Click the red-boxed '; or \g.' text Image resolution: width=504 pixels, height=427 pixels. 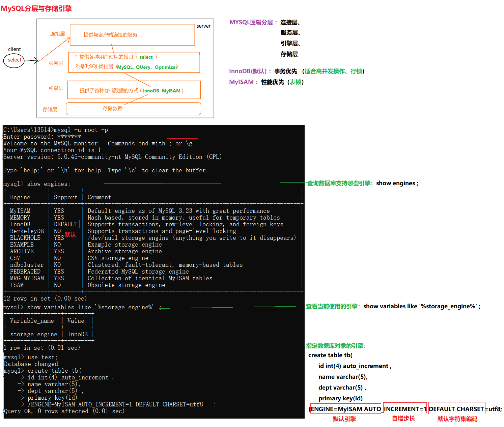(x=182, y=144)
